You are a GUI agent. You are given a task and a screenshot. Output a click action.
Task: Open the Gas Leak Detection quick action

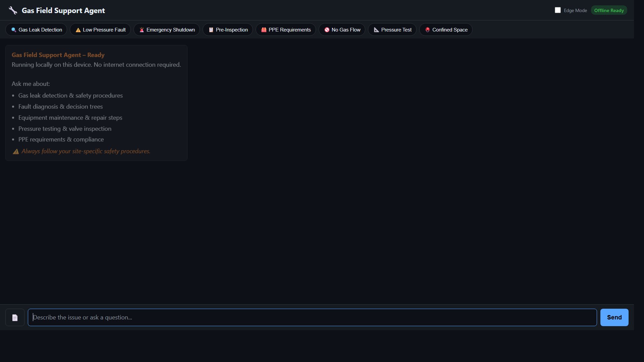click(x=36, y=29)
